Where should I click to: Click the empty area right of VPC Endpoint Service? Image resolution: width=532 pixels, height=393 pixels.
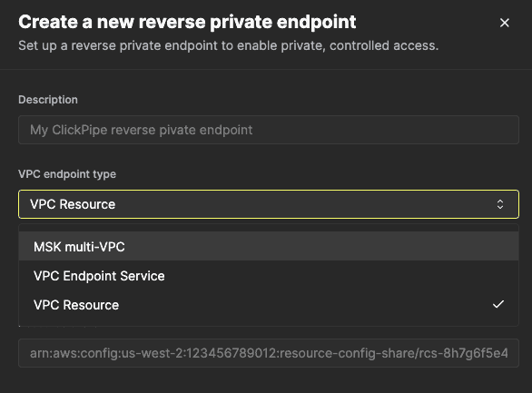click(340, 276)
